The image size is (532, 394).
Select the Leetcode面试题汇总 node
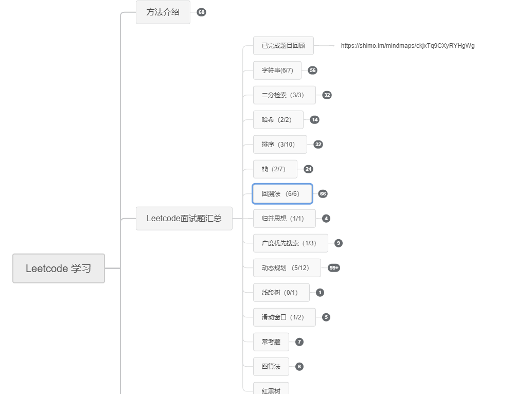pyautogui.click(x=184, y=219)
